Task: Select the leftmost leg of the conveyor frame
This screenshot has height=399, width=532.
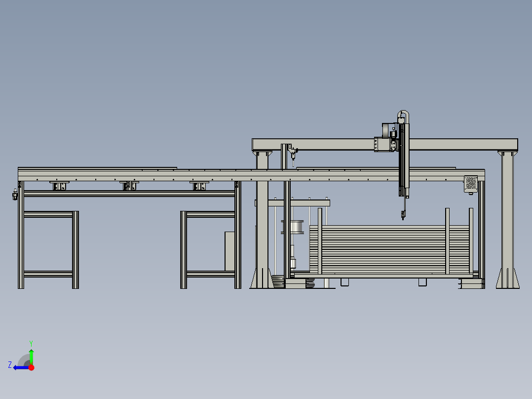Action: tap(21, 235)
